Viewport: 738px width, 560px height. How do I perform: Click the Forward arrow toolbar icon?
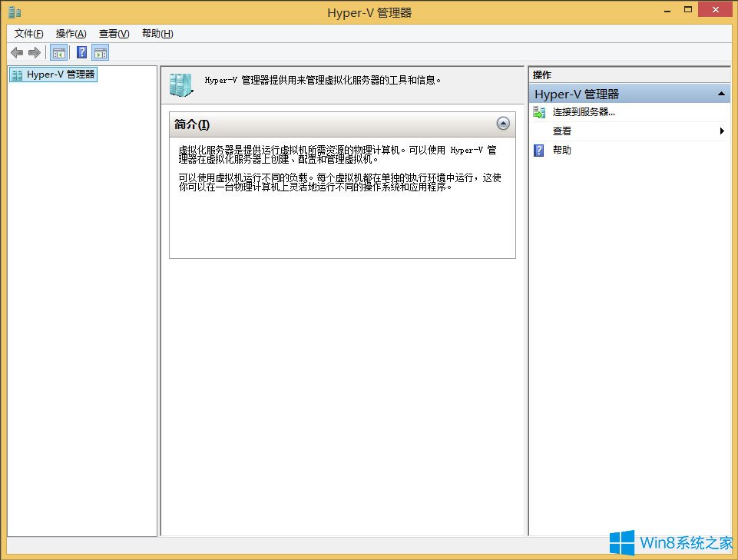click(35, 52)
